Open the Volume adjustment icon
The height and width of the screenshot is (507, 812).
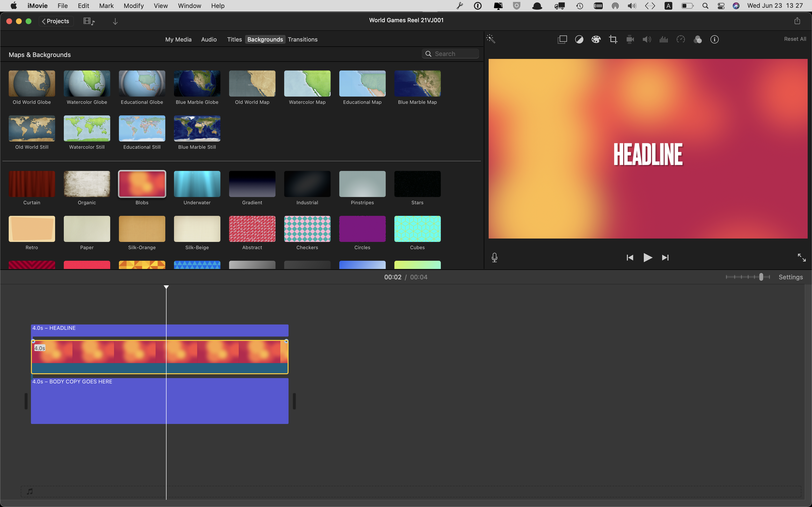click(647, 40)
